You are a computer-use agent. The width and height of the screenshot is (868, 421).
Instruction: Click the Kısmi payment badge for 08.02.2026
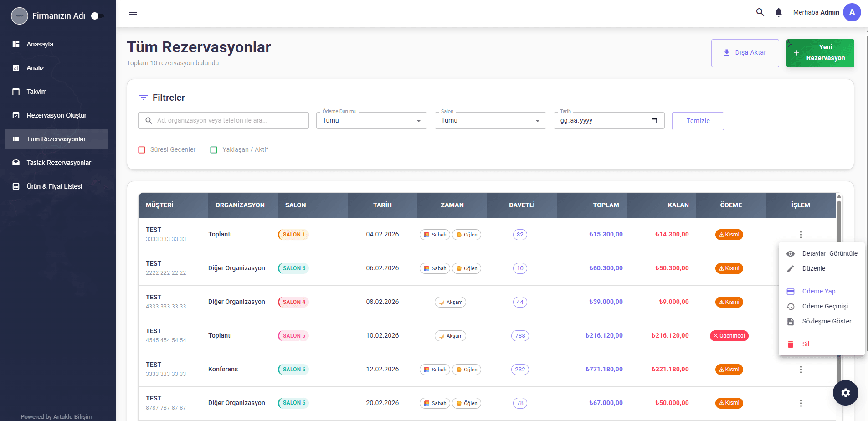point(729,302)
